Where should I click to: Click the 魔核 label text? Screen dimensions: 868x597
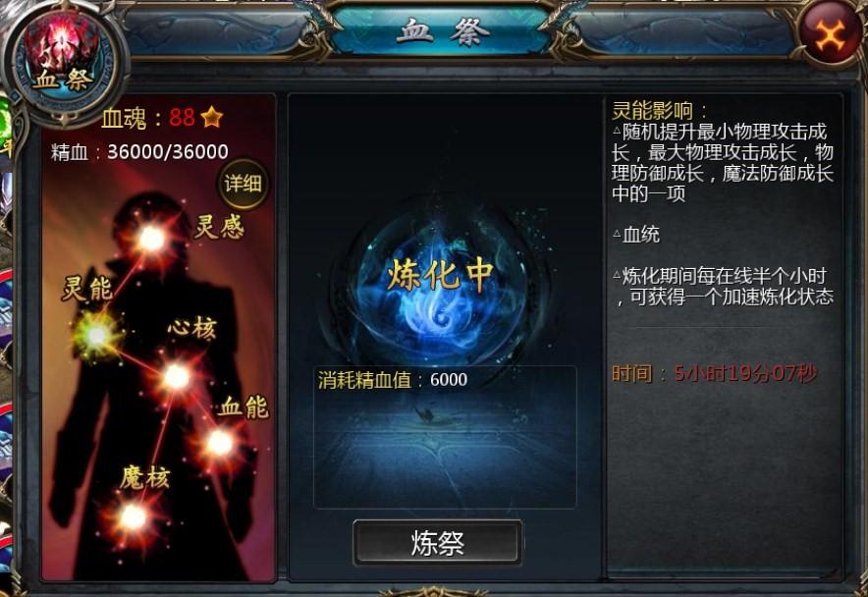pyautogui.click(x=145, y=477)
